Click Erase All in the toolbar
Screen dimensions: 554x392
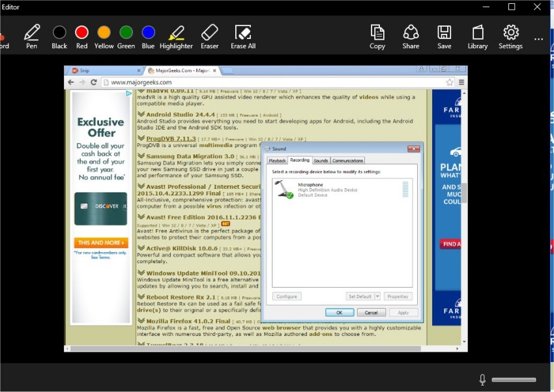click(243, 36)
